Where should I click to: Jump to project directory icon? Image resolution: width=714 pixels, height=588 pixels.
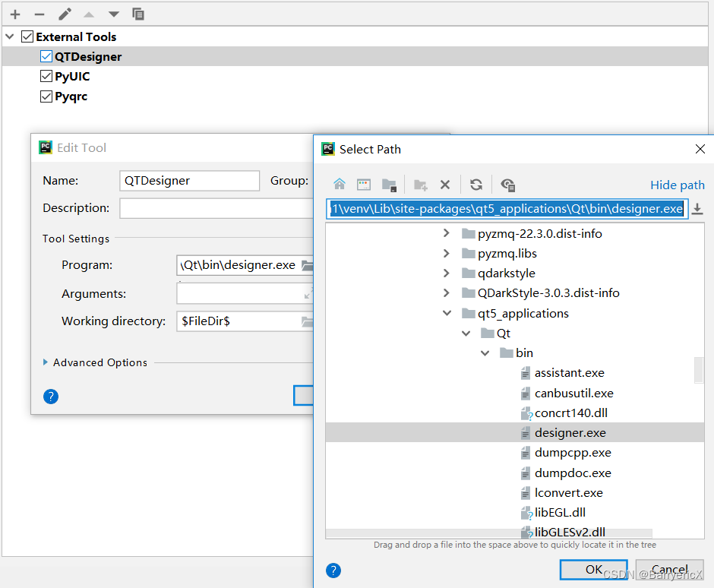(x=389, y=185)
